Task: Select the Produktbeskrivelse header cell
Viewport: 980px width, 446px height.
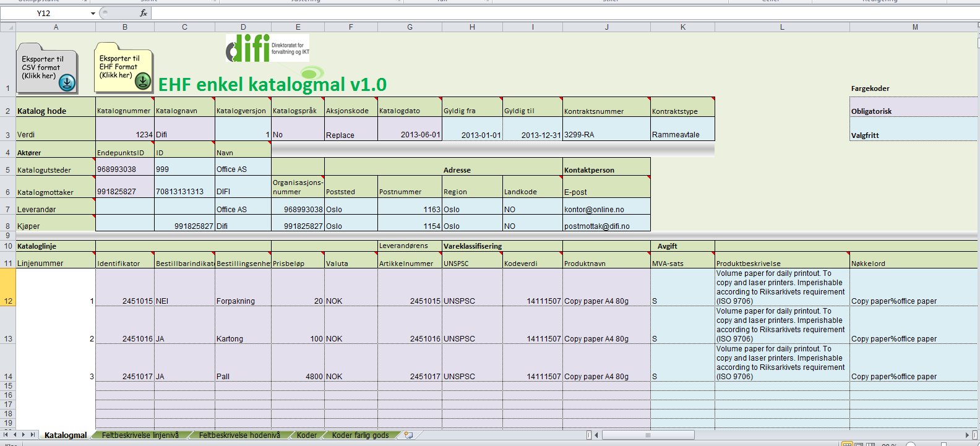Action: tap(782, 260)
